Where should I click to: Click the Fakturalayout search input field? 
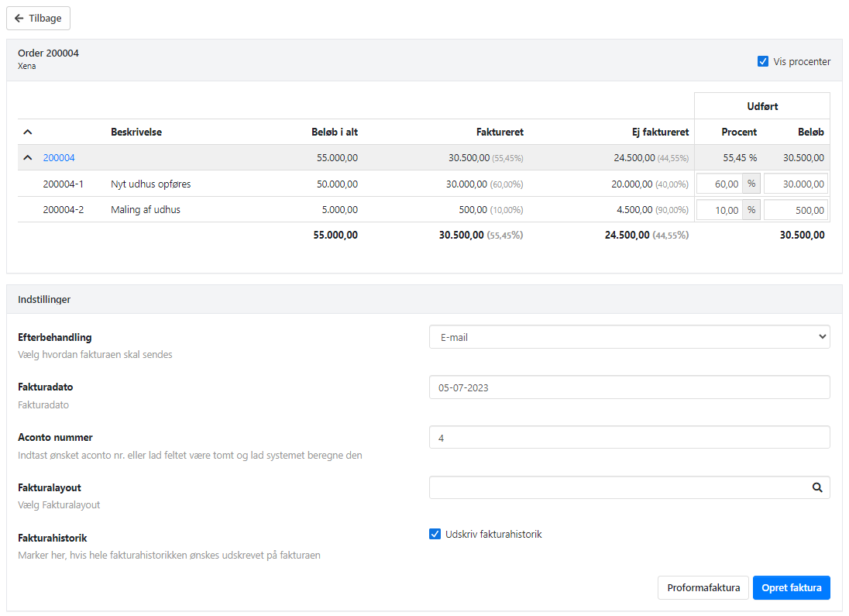pyautogui.click(x=617, y=487)
